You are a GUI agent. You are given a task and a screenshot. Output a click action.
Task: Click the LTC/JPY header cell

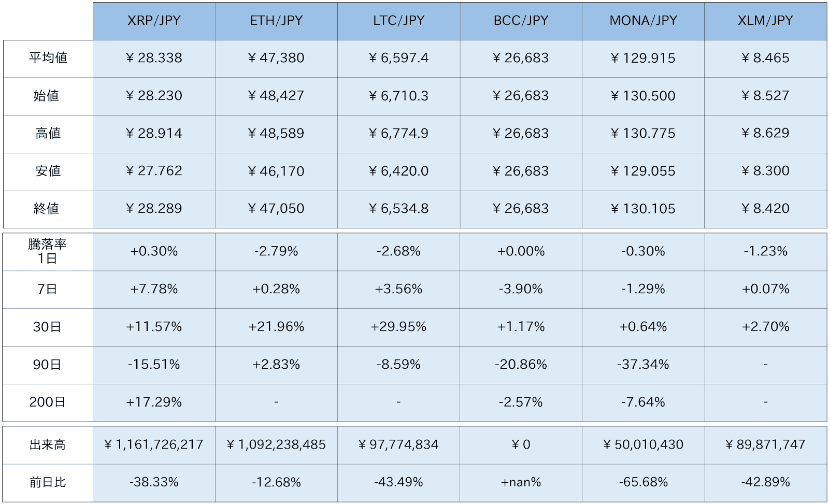(398, 21)
